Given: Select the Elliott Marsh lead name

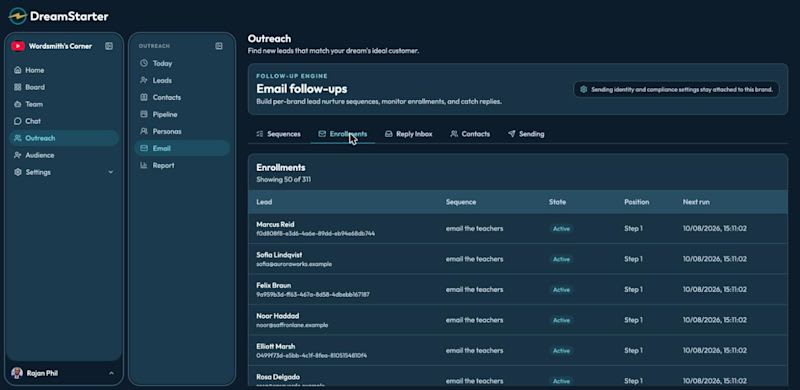Looking at the screenshot, I should pos(276,347).
